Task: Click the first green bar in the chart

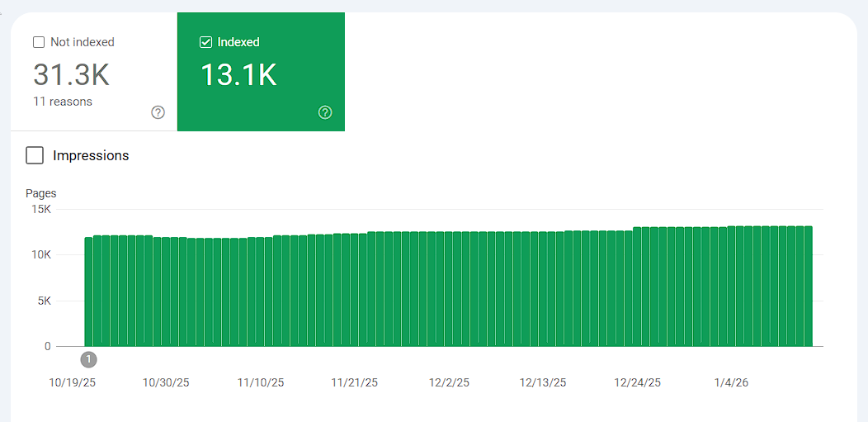Action: (88, 292)
